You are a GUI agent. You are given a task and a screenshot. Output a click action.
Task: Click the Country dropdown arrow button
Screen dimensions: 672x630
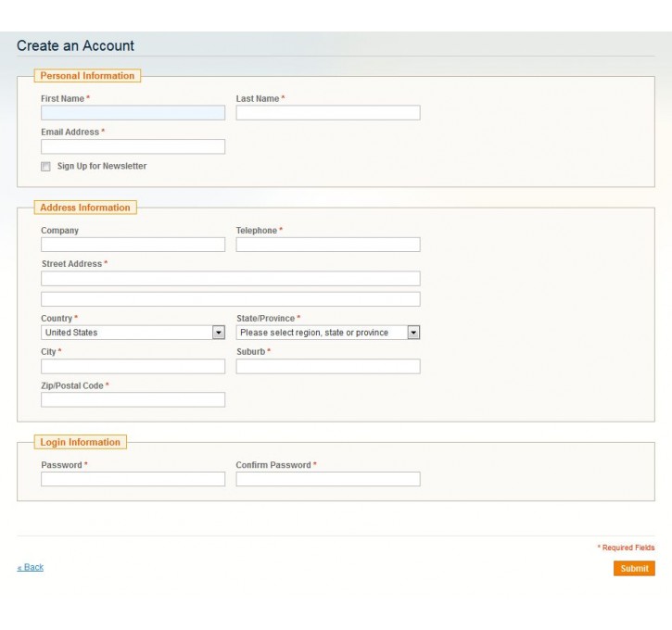(219, 333)
